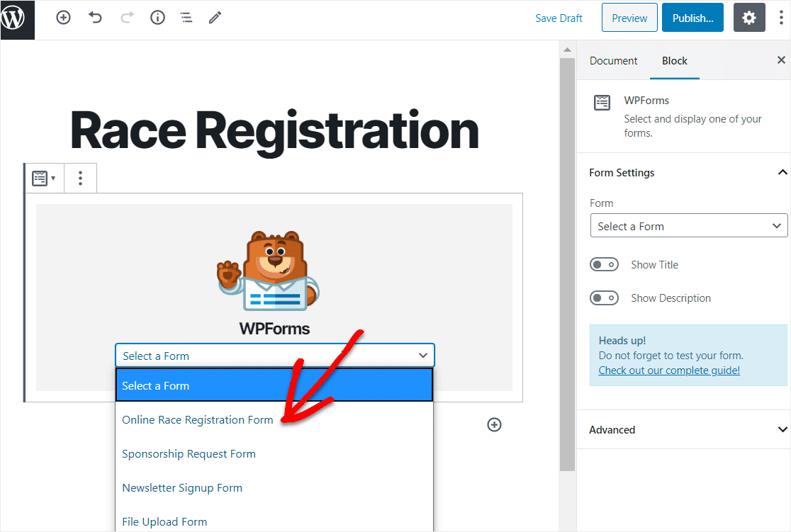Image resolution: width=791 pixels, height=532 pixels.
Task: Switch to the Document tab
Action: (x=613, y=60)
